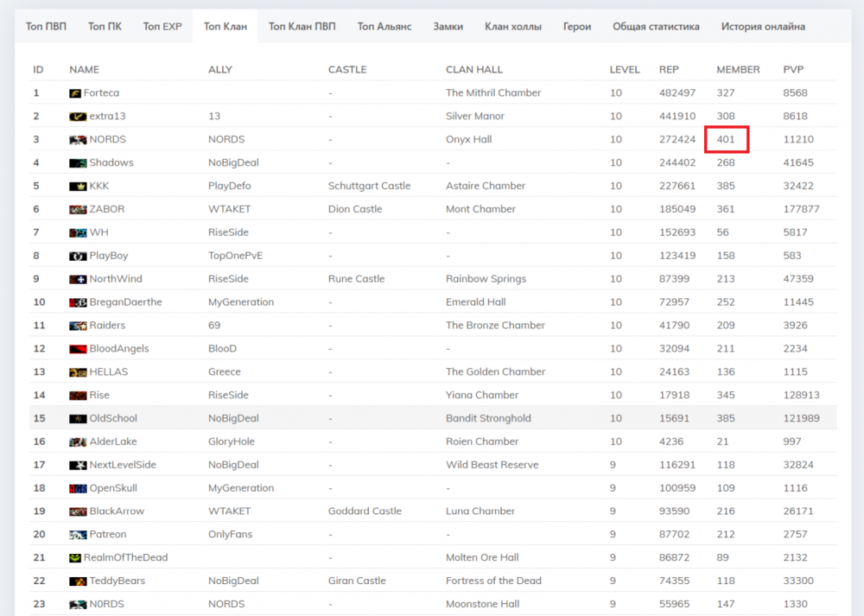
Task: Click the Raiders clan crest icon
Action: [78, 326]
